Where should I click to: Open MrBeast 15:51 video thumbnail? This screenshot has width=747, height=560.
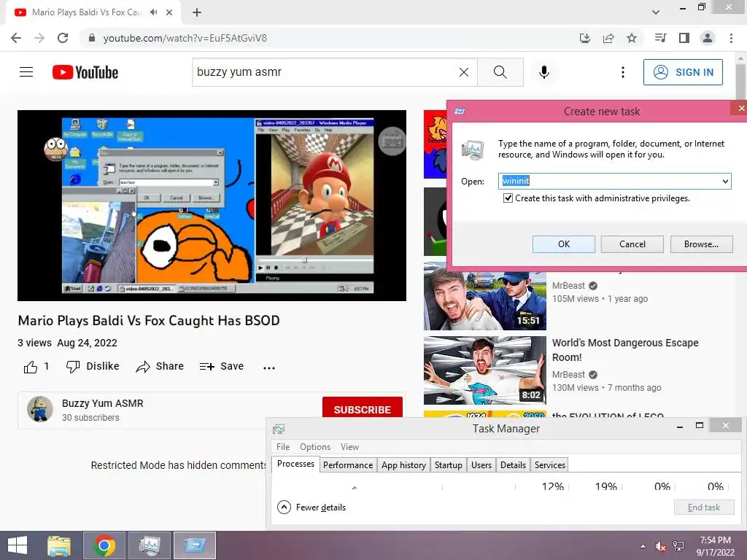485,296
